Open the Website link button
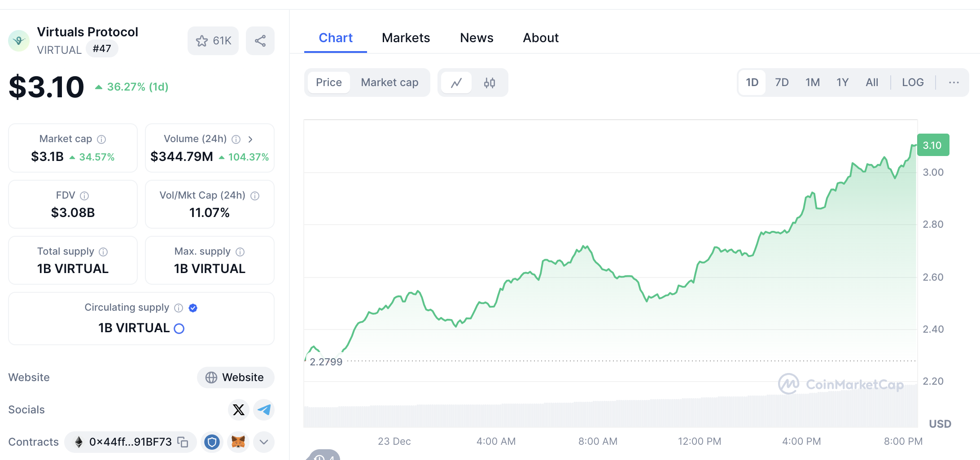This screenshot has width=980, height=460. click(236, 378)
